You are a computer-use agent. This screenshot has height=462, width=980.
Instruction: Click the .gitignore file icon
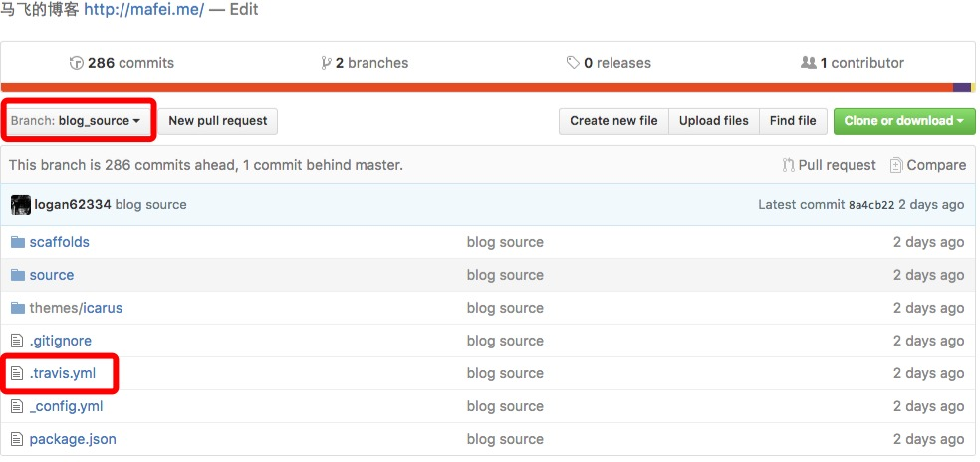(x=17, y=341)
